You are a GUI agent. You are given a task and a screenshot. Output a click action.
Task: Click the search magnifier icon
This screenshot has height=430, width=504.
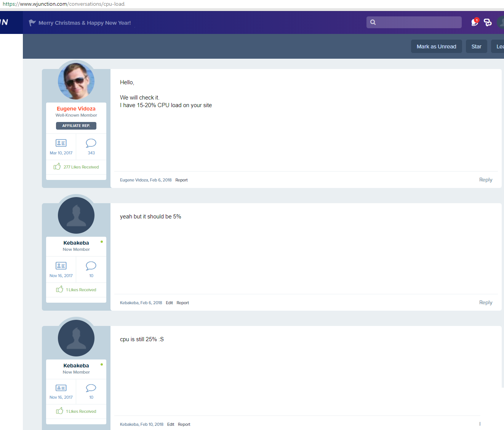(x=373, y=22)
